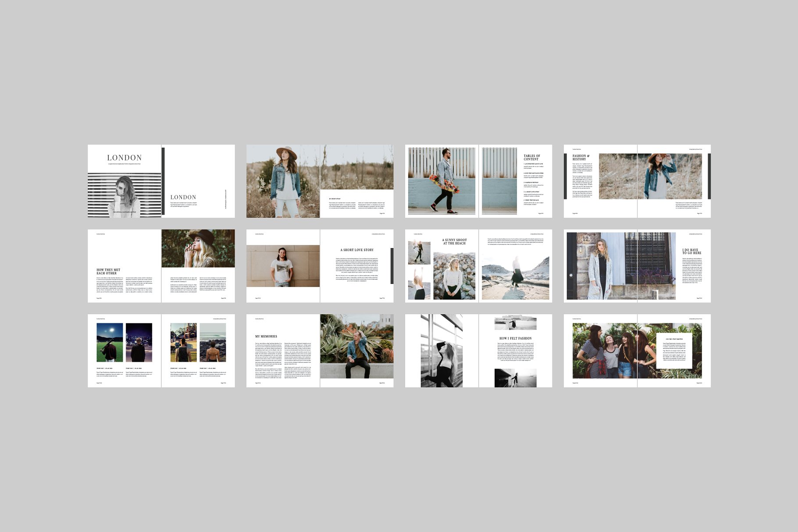The height and width of the screenshot is (532, 798).
Task: Click the baseball player night photo
Action: (110, 342)
